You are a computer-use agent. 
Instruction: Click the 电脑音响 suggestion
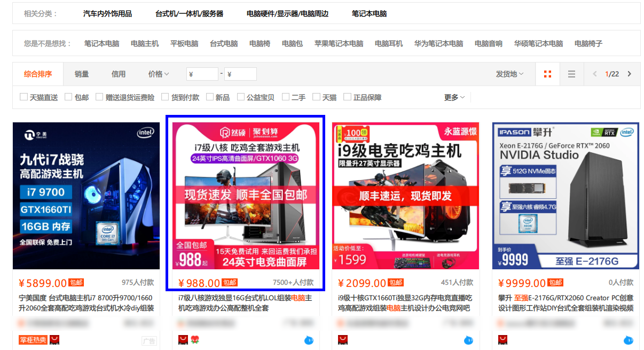(x=489, y=44)
